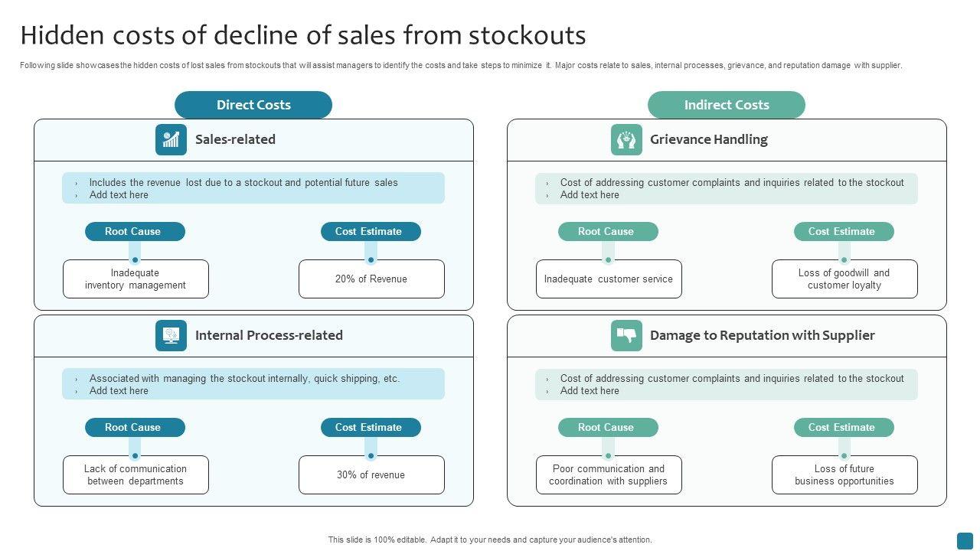Click the Root Cause label under Sales-related
This screenshot has width=980, height=551.
135,231
